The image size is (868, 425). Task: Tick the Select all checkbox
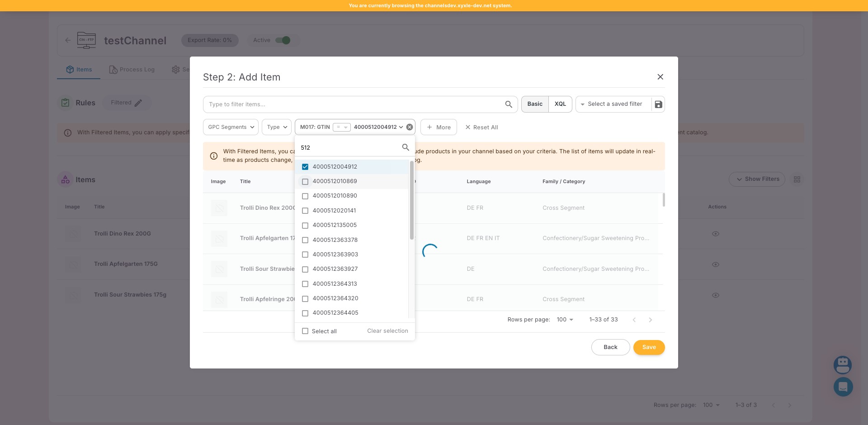tap(305, 331)
